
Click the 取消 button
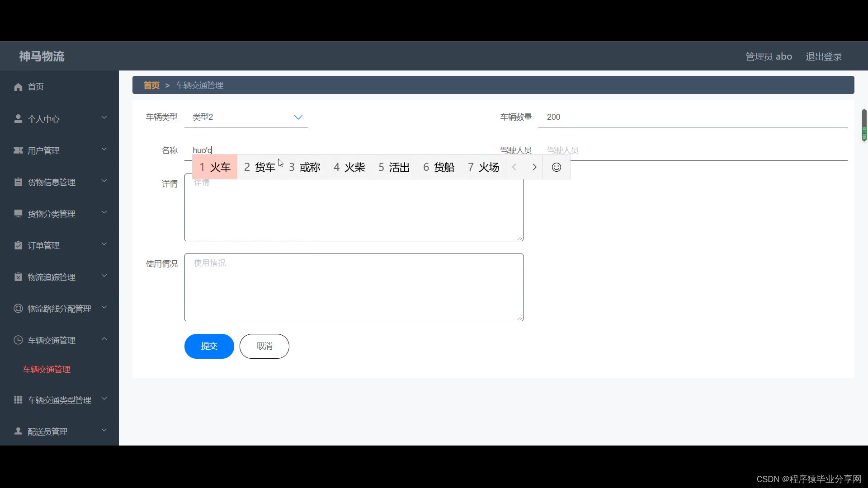coord(264,346)
